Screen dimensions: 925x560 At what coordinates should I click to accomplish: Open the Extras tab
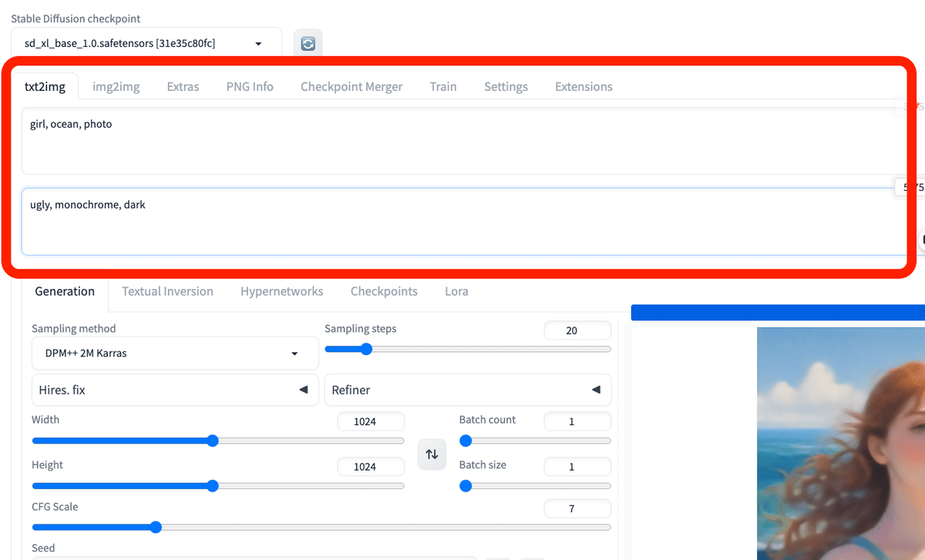pyautogui.click(x=183, y=86)
